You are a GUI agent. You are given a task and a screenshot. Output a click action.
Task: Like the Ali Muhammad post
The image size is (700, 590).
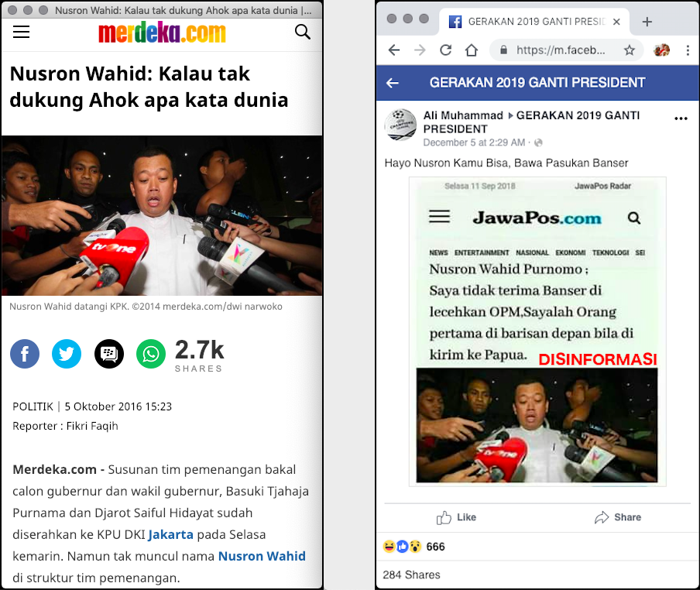pos(456,517)
